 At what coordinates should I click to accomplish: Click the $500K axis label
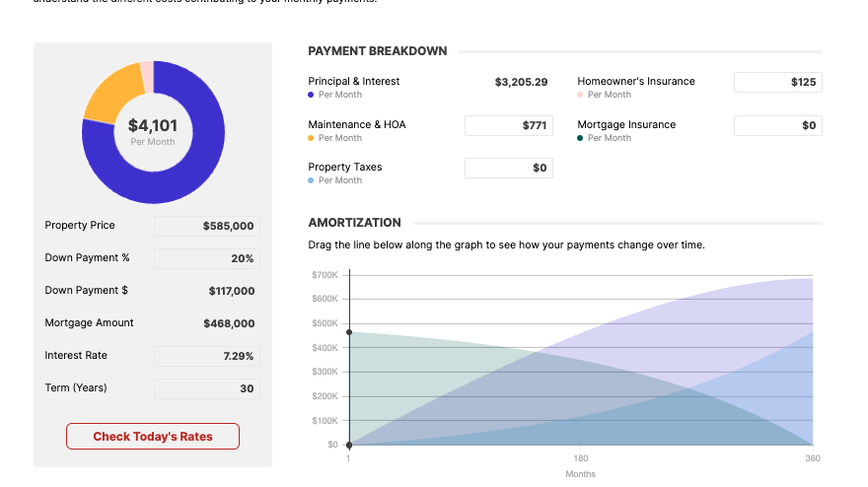tap(325, 323)
